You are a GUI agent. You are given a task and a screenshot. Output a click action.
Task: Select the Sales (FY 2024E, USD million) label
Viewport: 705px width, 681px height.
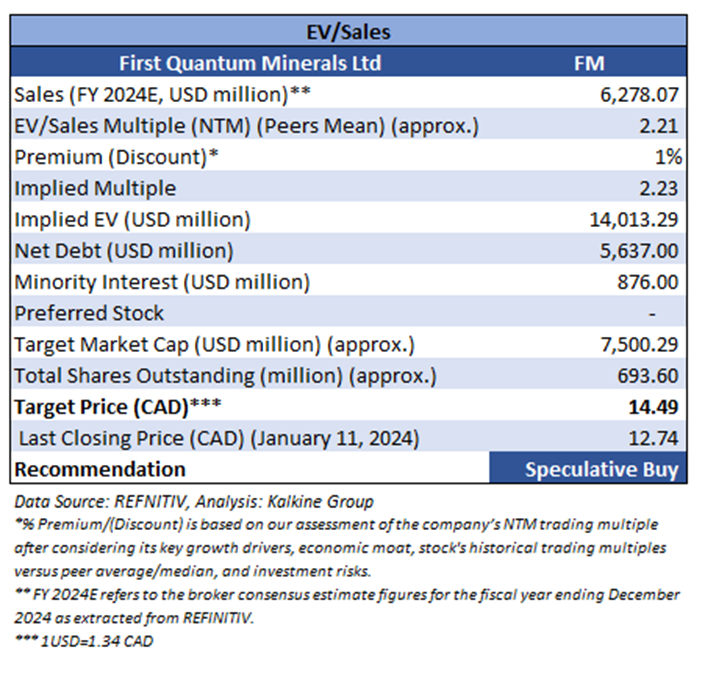pyautogui.click(x=162, y=95)
